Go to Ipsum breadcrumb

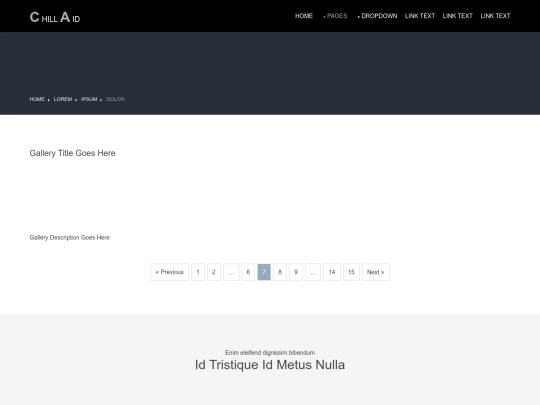coord(89,99)
